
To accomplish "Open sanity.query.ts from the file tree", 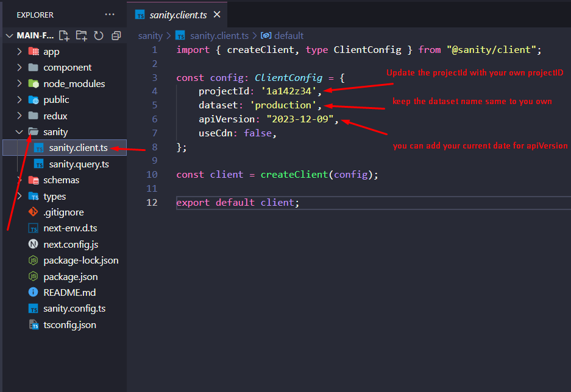I will pos(79,164).
